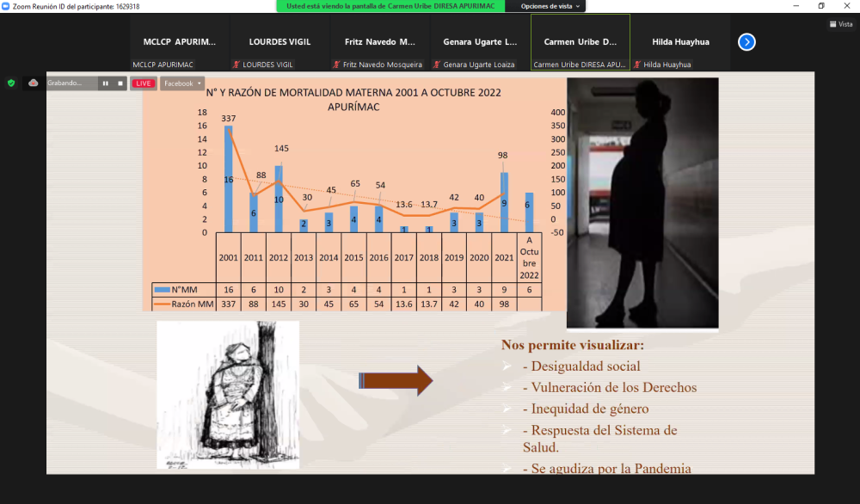Click muted mic icon beside Hilda Huayhua
This screenshot has width=860, height=504.
pos(636,65)
